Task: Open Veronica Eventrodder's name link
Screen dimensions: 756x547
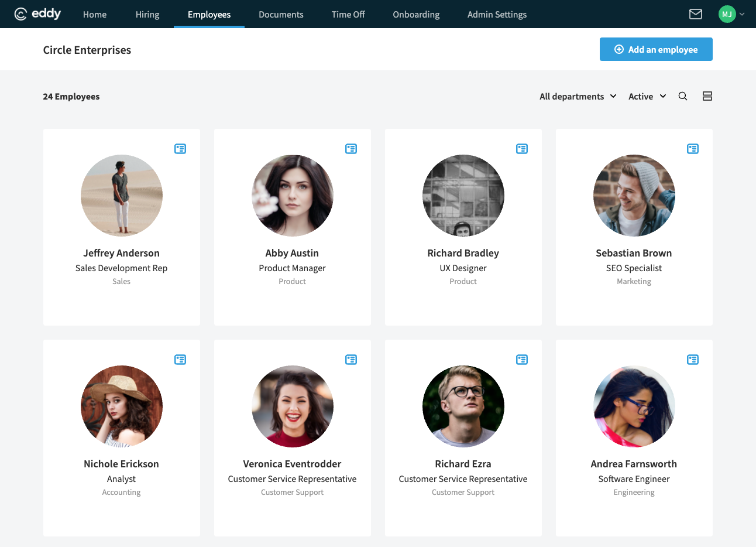Action: (x=292, y=464)
